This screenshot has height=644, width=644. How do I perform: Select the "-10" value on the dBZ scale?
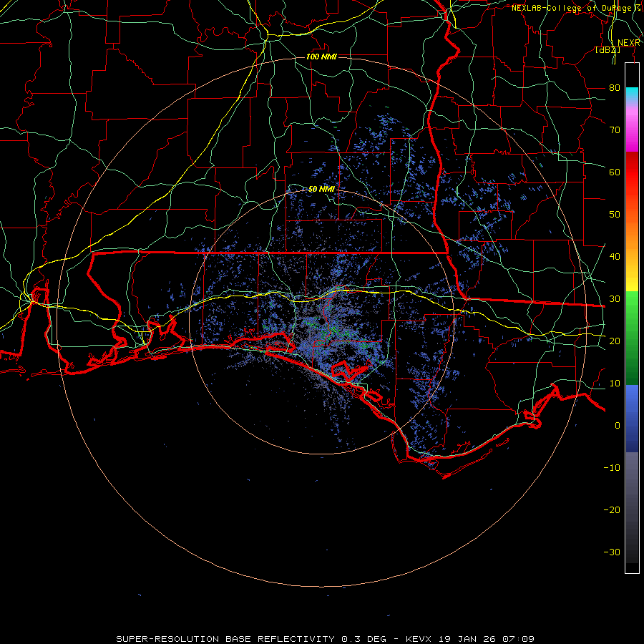tap(612, 468)
